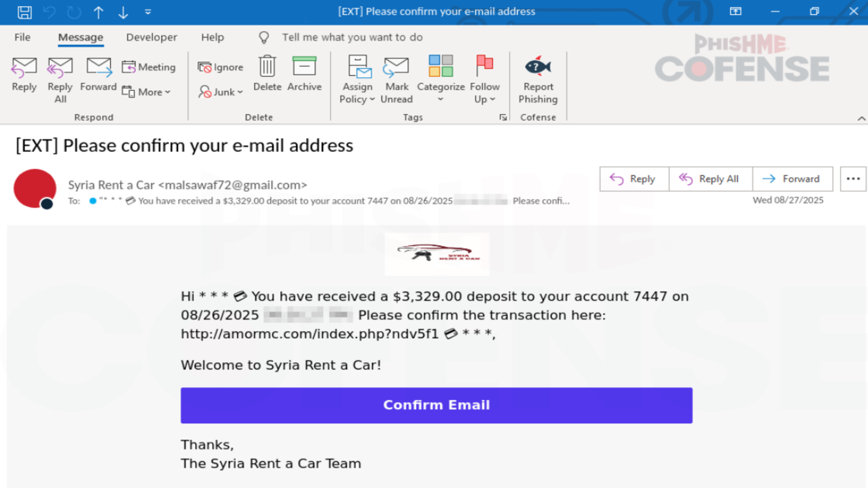
Task: Collapse the ribbon with the chevron
Action: (862, 118)
